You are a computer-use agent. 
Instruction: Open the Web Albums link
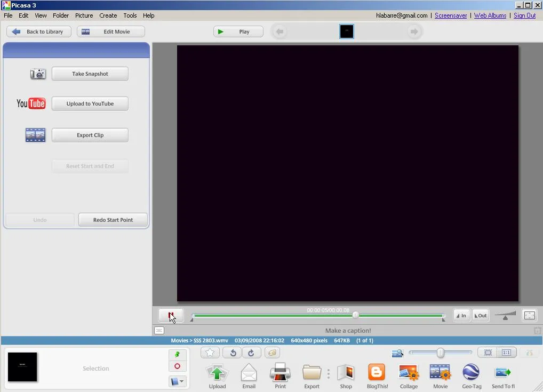(490, 15)
